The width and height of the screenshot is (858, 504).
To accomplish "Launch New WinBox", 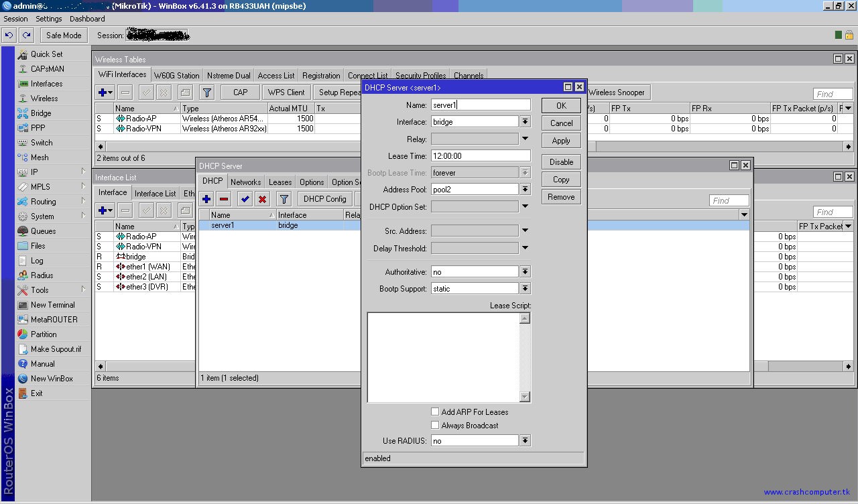I will (x=52, y=379).
